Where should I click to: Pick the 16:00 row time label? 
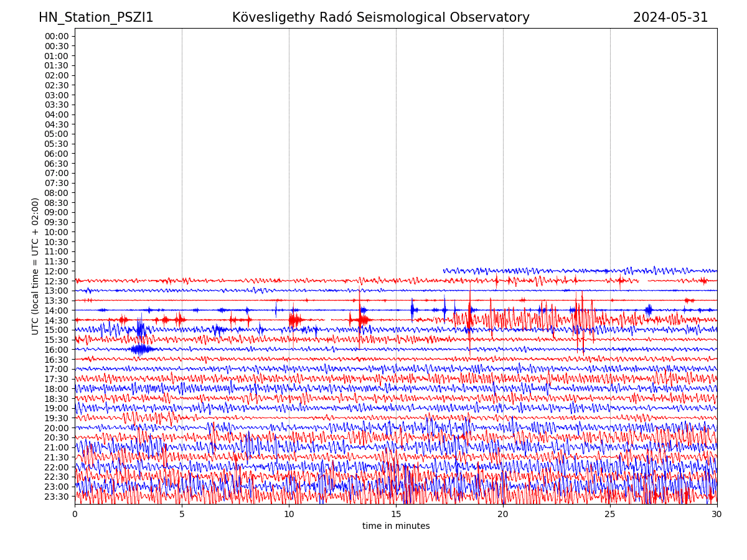[57, 350]
